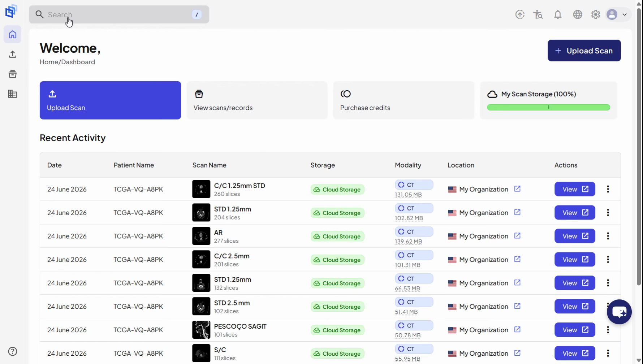Click the app logo in the sidebar
Screen dimensions: 643x364
(11, 11)
